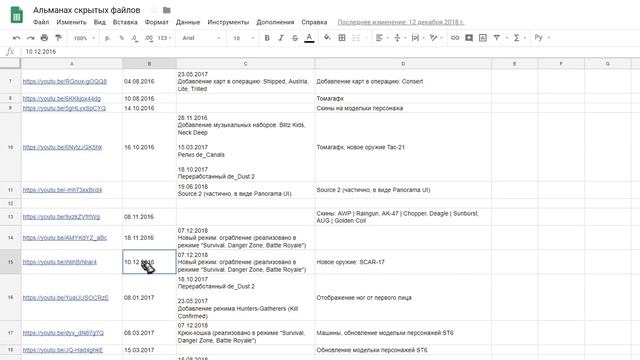The width and height of the screenshot is (640, 360).
Task: Open the youtu.be link in row 10
Action: [x=62, y=147]
